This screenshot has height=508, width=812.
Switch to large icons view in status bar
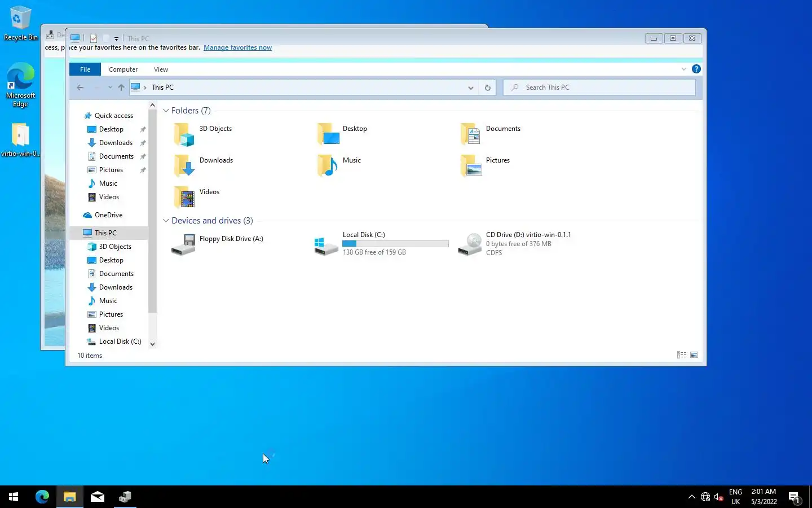694,355
